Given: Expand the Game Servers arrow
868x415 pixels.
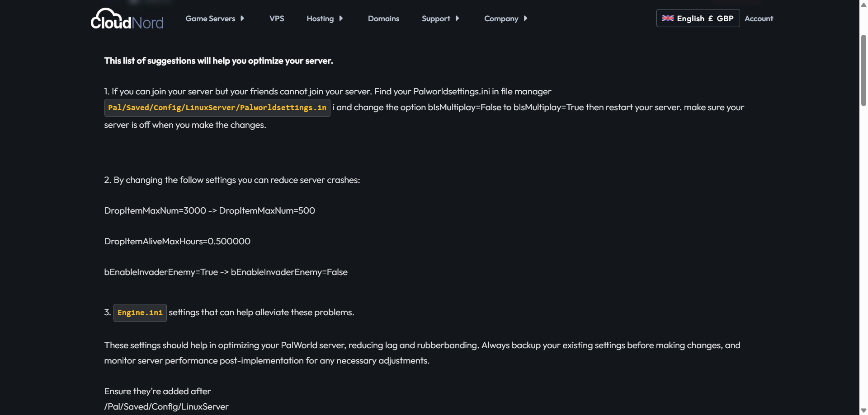Looking at the screenshot, I should click(x=242, y=19).
